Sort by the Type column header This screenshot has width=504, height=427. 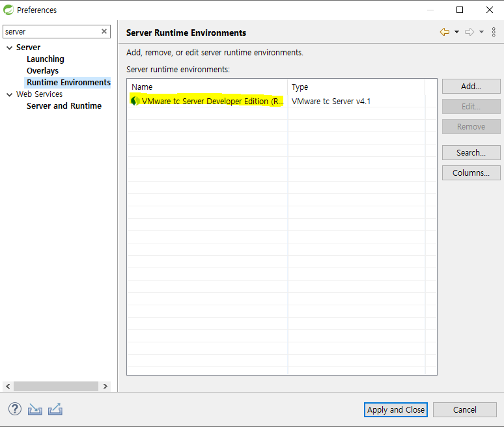coord(356,87)
